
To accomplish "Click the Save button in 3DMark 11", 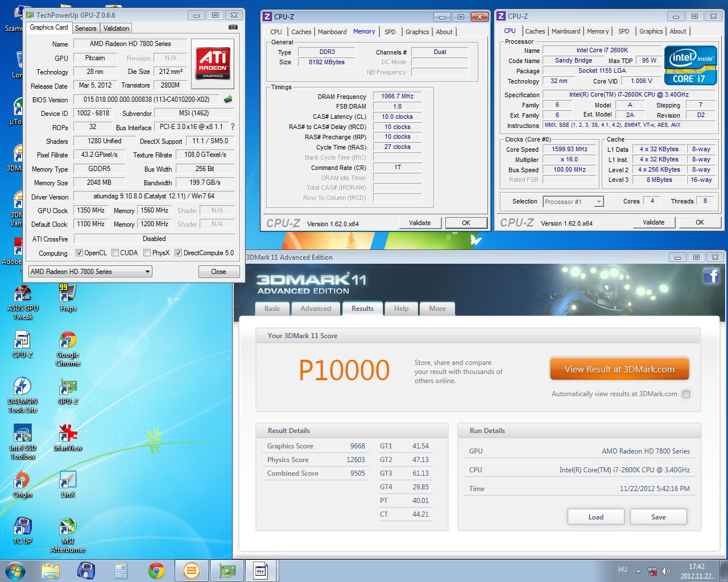I will click(659, 517).
